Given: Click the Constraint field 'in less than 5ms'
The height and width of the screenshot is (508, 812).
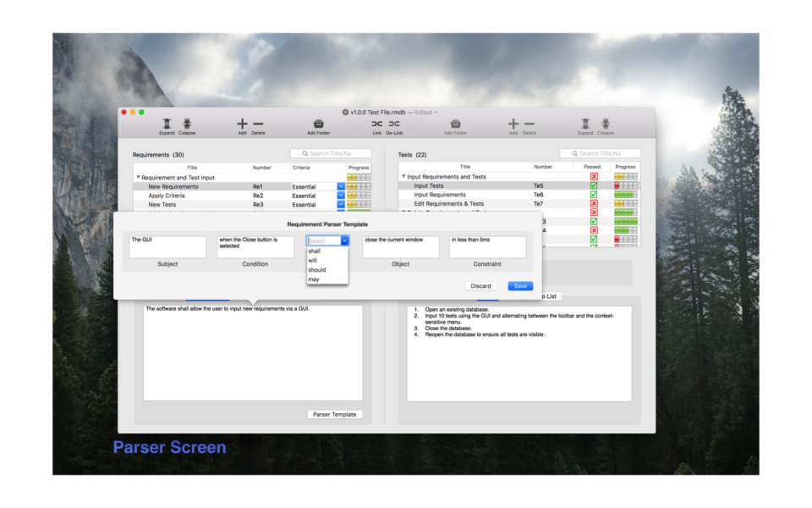Looking at the screenshot, I should pyautogui.click(x=487, y=246).
